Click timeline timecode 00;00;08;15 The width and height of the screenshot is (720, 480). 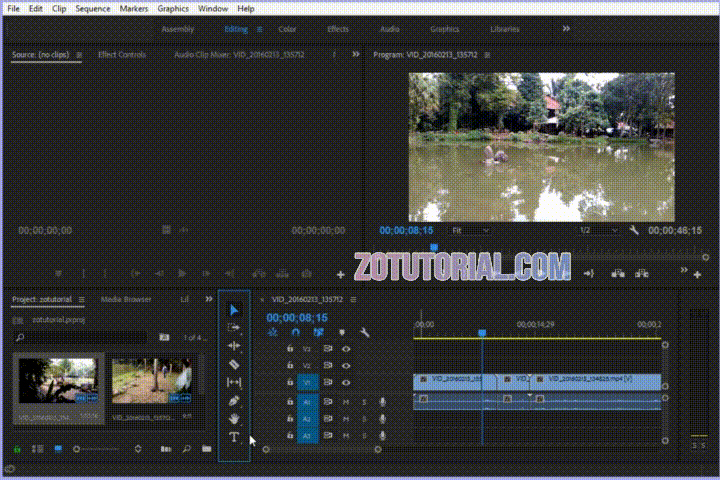297,317
